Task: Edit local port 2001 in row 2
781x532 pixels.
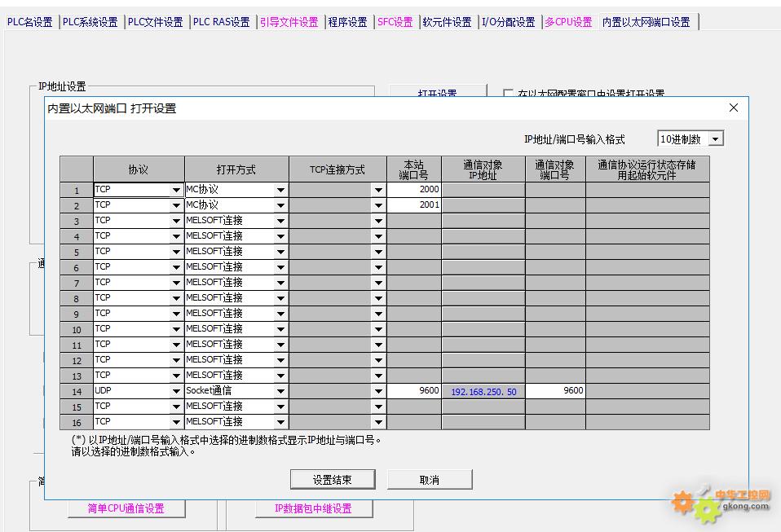Action: [414, 205]
